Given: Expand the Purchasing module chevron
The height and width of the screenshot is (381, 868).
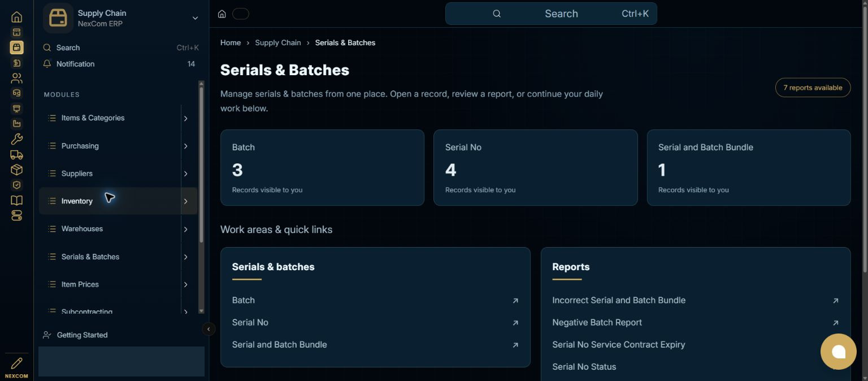Looking at the screenshot, I should pyautogui.click(x=185, y=146).
